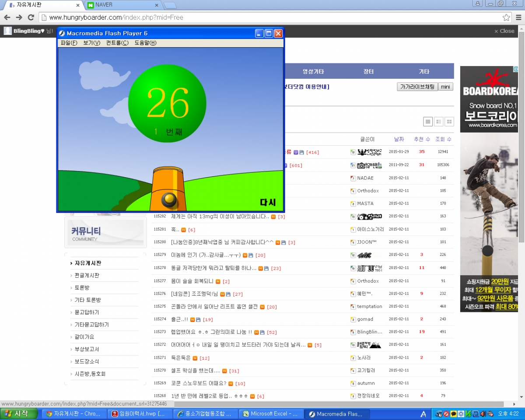
Task: Open post 코쿤 스노우보드 어때요?
Action: point(199,383)
